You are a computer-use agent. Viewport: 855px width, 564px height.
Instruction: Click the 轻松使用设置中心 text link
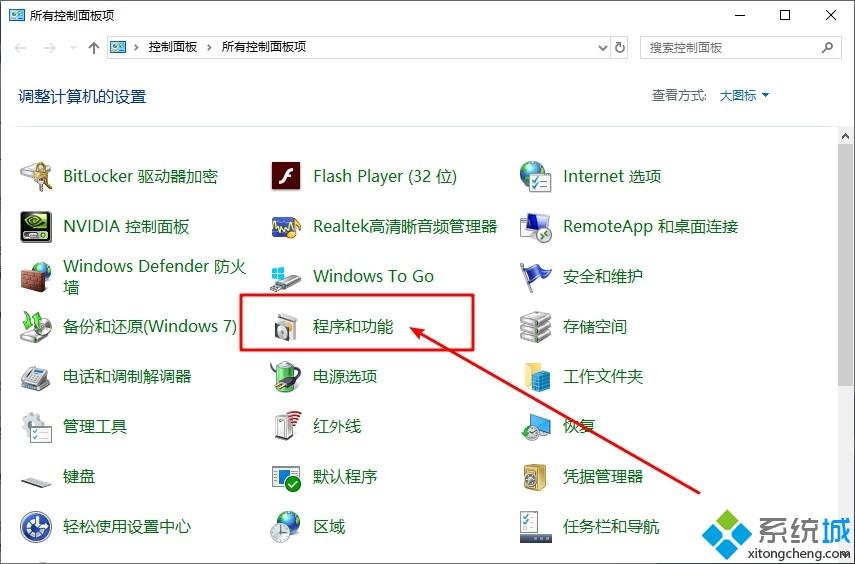127,527
